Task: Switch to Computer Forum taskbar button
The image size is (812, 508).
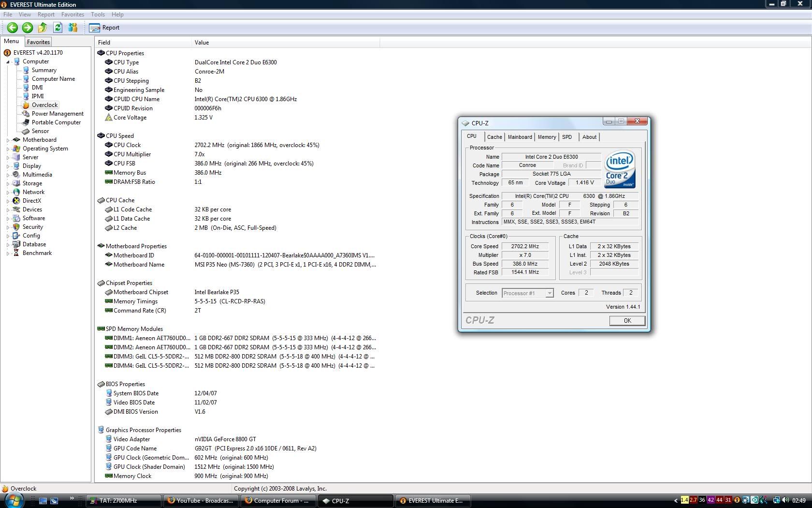Action: [x=278, y=501]
